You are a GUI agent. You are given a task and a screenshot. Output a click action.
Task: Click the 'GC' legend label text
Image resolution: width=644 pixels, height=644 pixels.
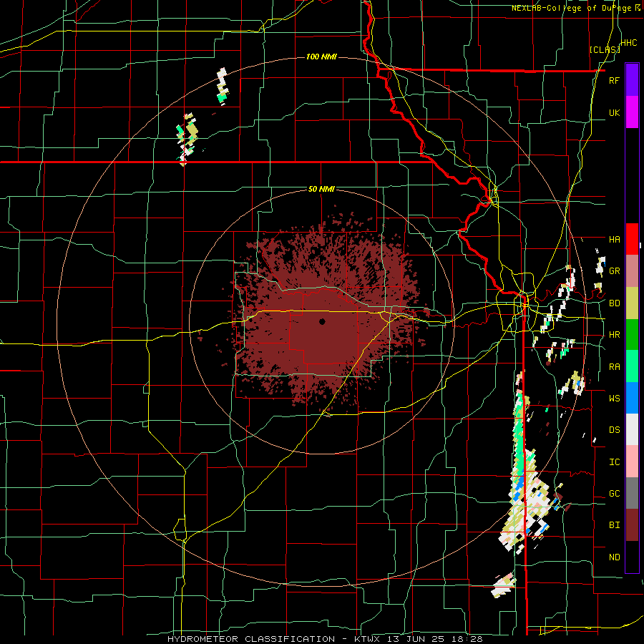(614, 493)
